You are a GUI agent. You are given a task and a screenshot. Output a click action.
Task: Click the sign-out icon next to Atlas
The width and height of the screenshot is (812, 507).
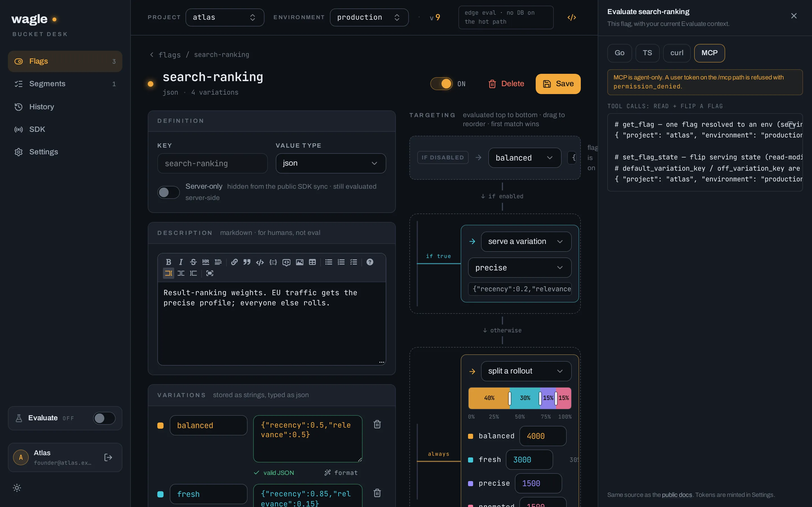(108, 457)
